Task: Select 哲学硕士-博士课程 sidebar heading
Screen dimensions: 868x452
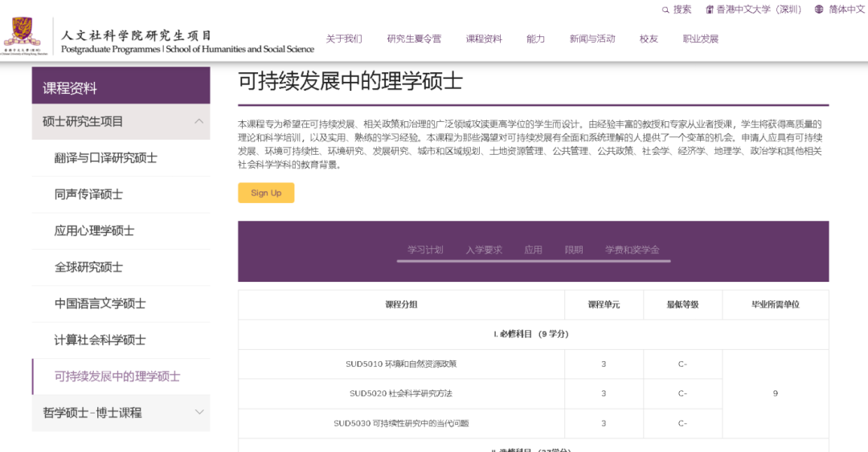Action: 121,413
